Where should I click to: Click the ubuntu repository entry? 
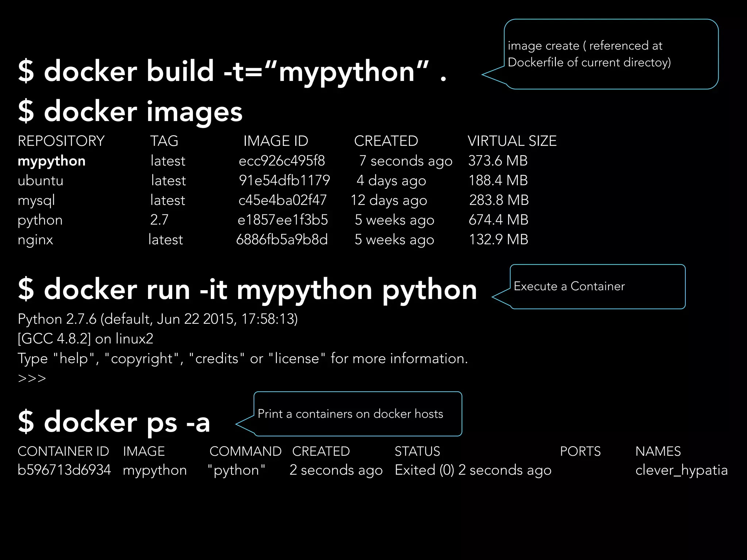click(x=40, y=181)
